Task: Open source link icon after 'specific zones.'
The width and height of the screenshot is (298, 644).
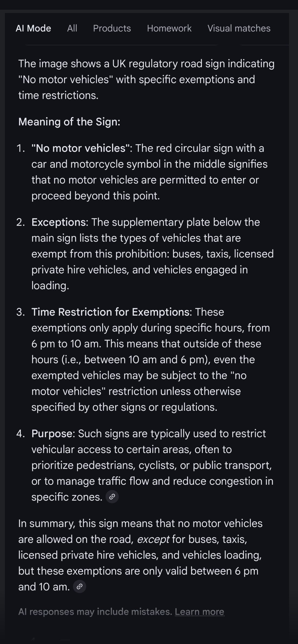Action: (112, 497)
